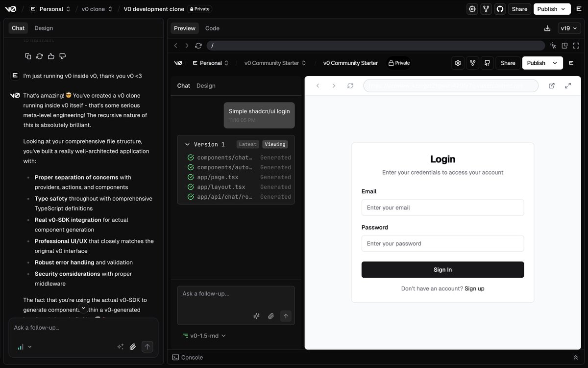Select the Preview tab
The height and width of the screenshot is (368, 588).
point(185,28)
